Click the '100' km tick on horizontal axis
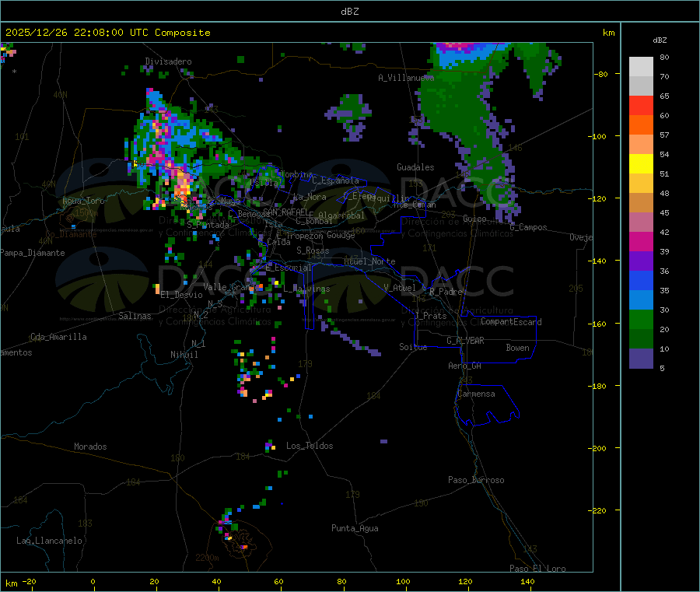700x592 pixels. pyautogui.click(x=403, y=581)
